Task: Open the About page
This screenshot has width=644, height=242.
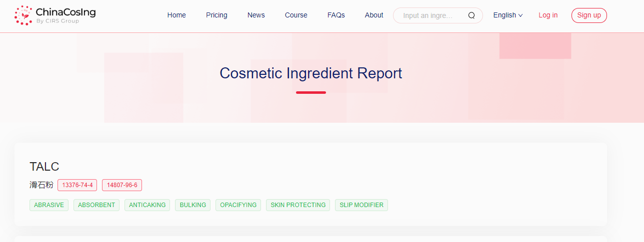Action: coord(374,15)
